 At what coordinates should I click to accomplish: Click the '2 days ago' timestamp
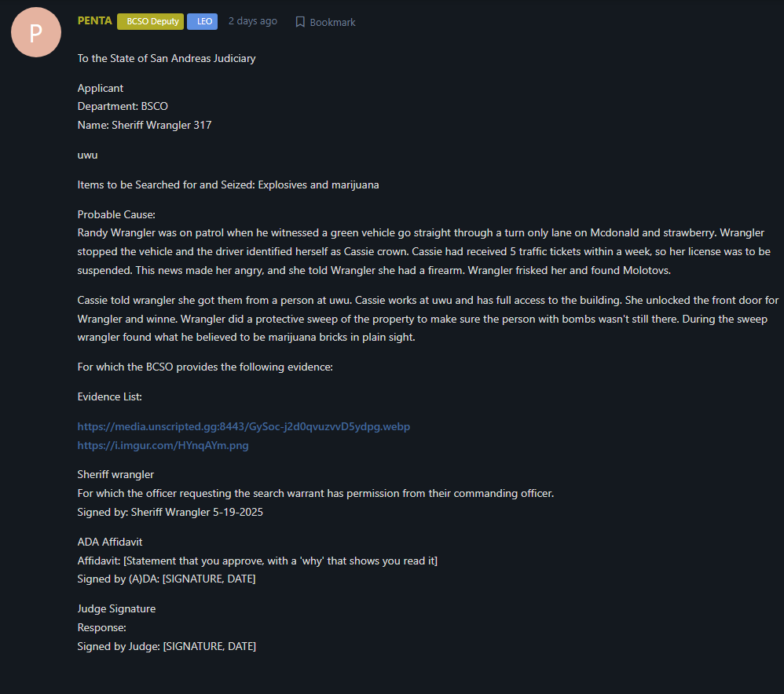coord(252,21)
